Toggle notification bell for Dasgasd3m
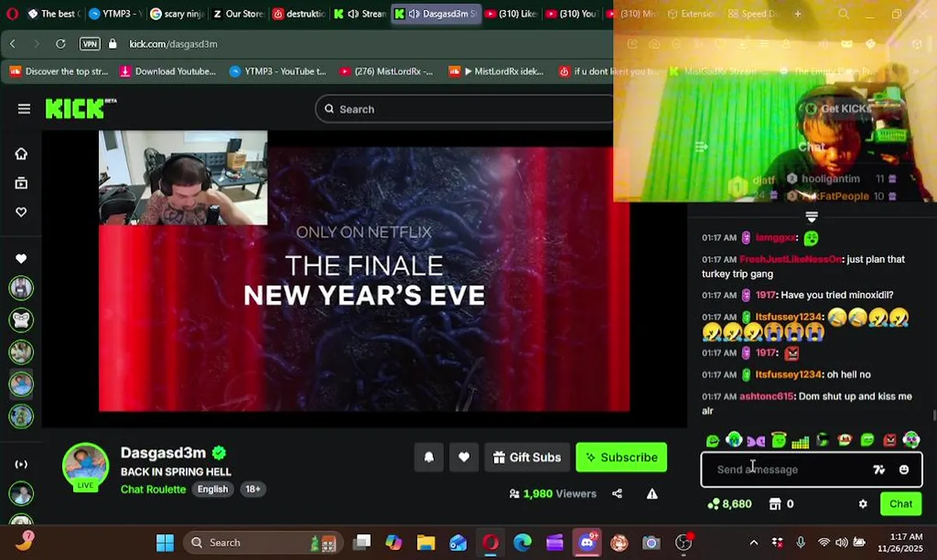Image resolution: width=937 pixels, height=560 pixels. click(x=429, y=457)
